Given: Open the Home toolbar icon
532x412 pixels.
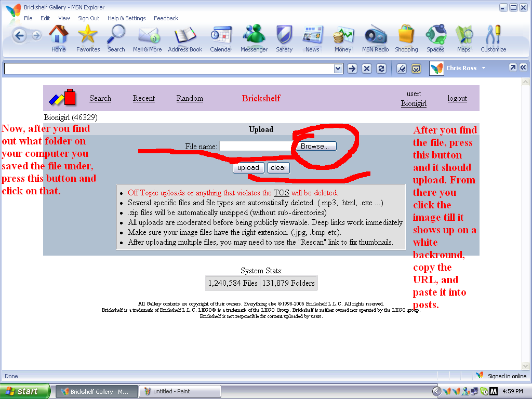Looking at the screenshot, I should [x=59, y=39].
